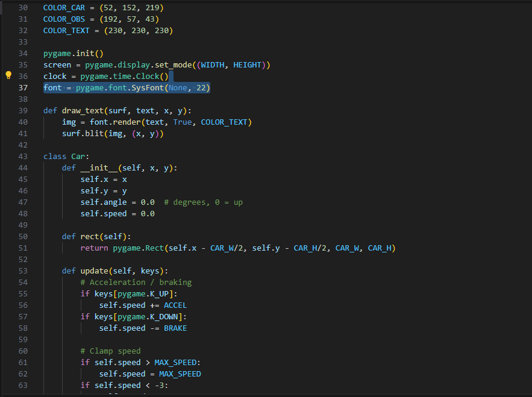Viewport: 532px width, 397px height.
Task: Click the __init__ method name
Action: tap(98, 167)
